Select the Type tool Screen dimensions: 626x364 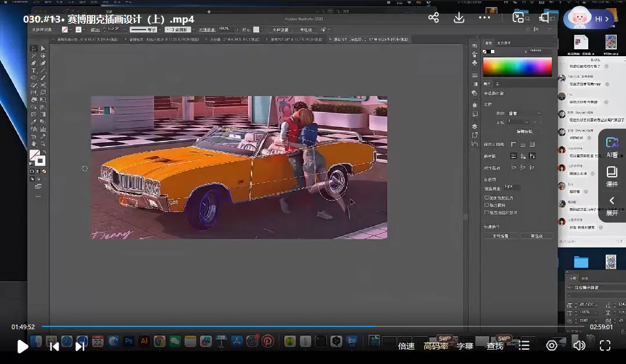[34, 71]
